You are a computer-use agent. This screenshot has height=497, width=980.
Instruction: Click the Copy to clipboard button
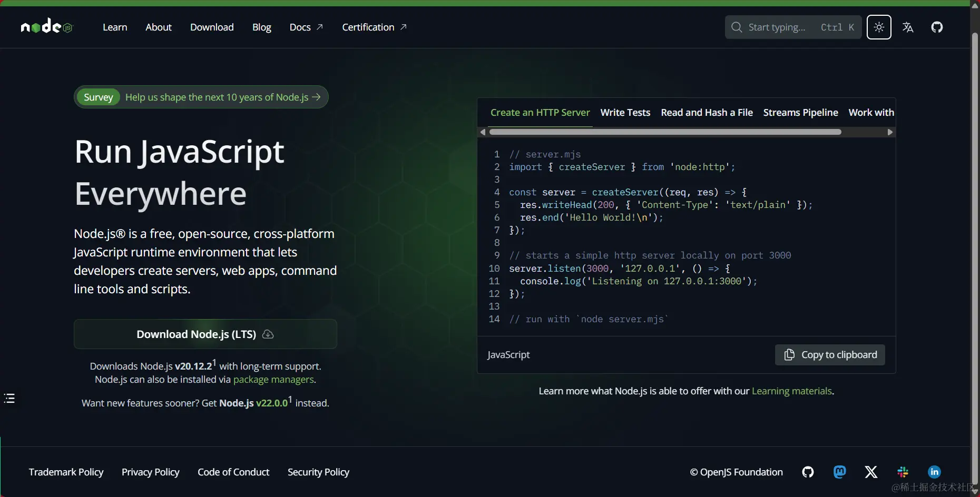(830, 355)
